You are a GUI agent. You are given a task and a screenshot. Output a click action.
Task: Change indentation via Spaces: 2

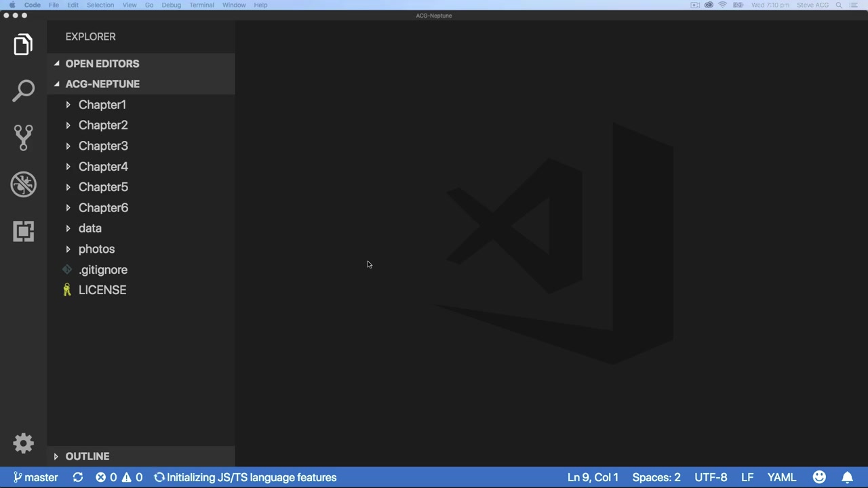tap(656, 477)
